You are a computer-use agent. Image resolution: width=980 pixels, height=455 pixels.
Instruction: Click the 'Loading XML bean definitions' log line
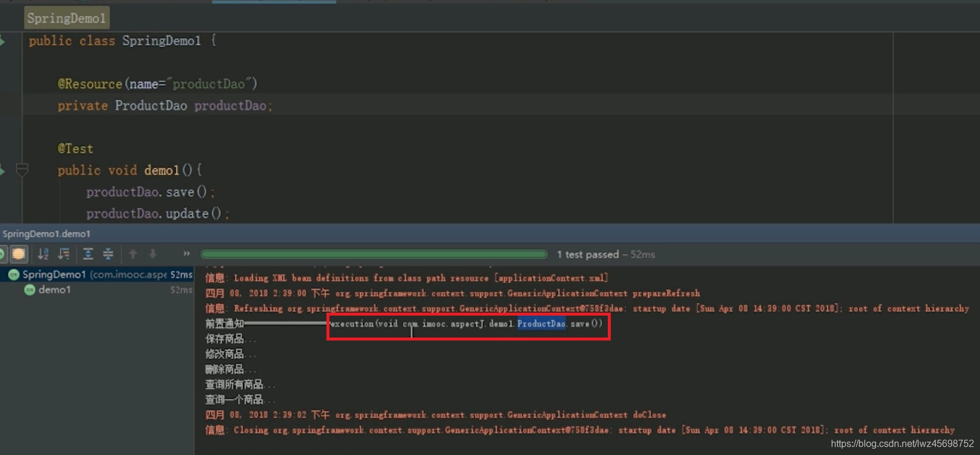click(x=407, y=278)
